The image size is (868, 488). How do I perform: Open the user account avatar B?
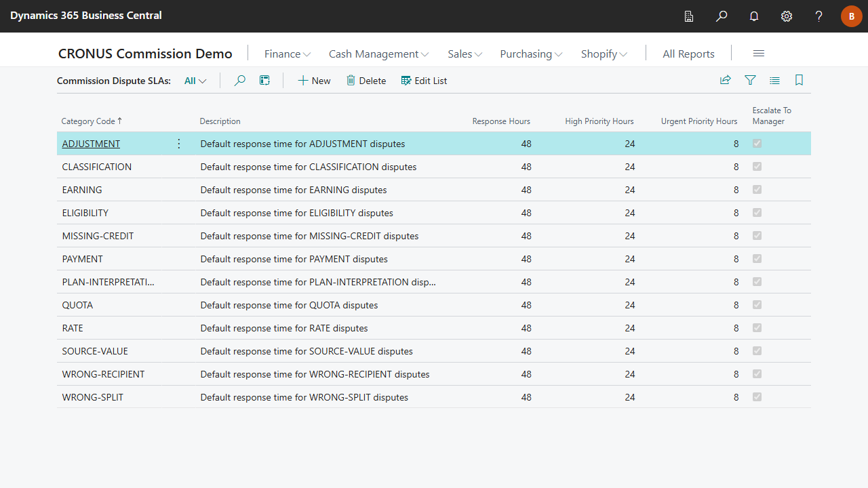(x=852, y=16)
